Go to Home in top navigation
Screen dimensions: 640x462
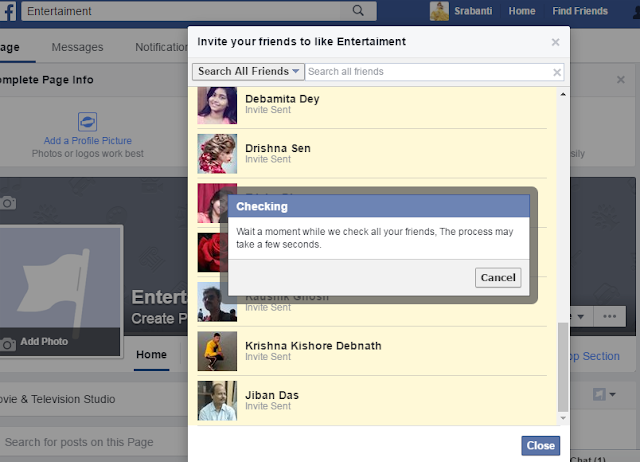tap(522, 11)
